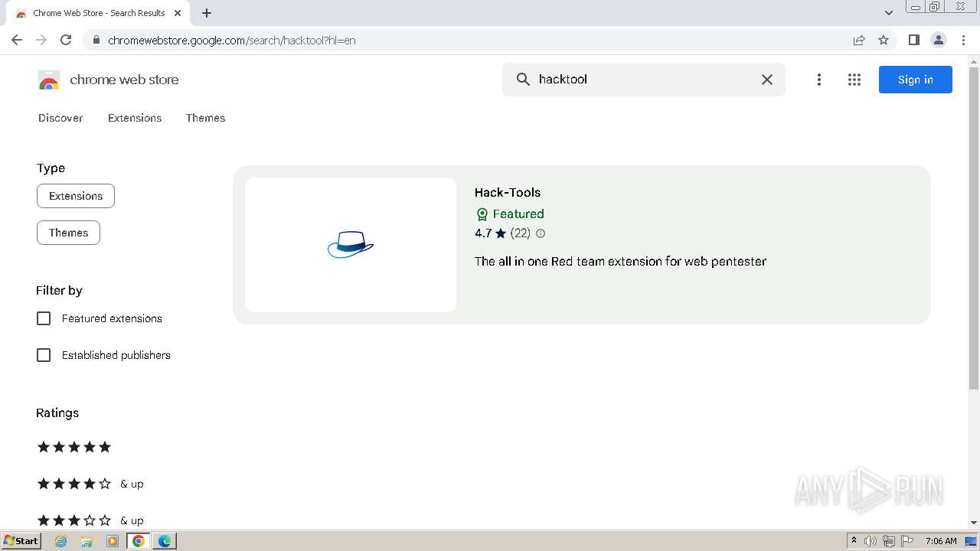Open a new browser tab
This screenshot has width=980, height=551.
click(207, 13)
